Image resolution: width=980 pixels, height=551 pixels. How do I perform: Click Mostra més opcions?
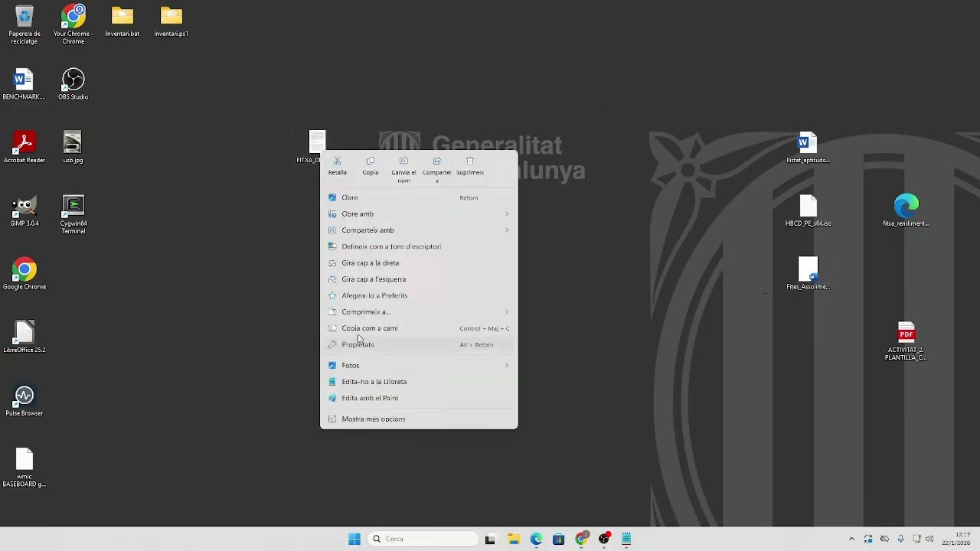419,419
